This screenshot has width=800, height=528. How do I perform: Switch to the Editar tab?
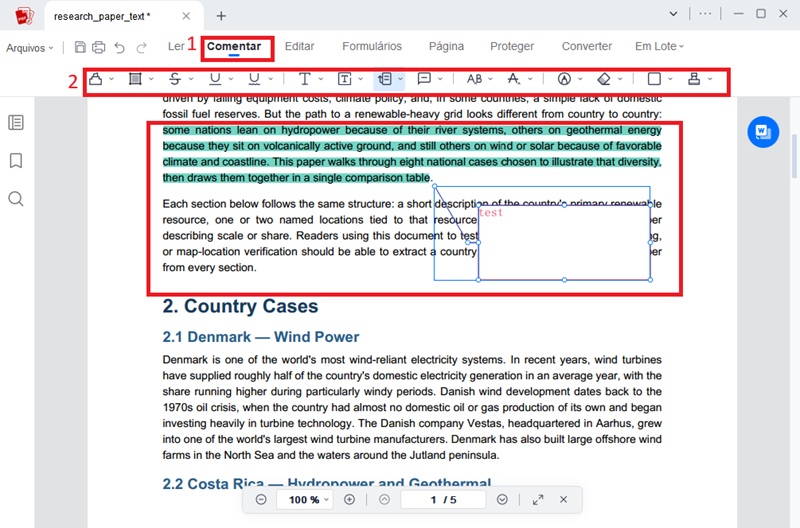(299, 46)
